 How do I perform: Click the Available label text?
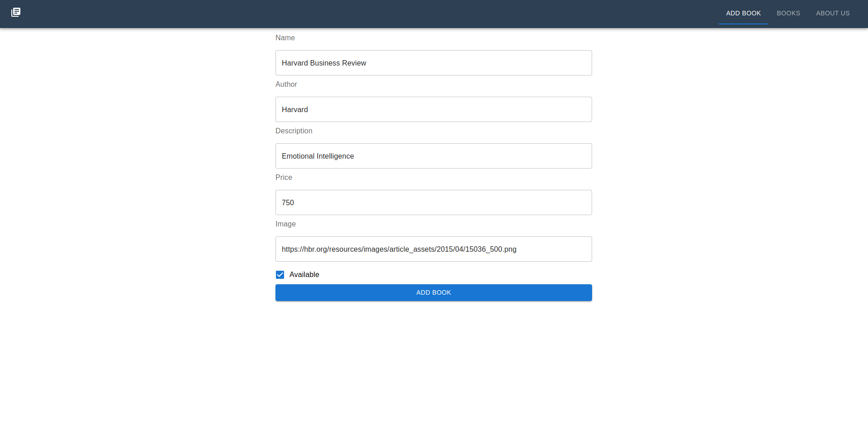(304, 274)
